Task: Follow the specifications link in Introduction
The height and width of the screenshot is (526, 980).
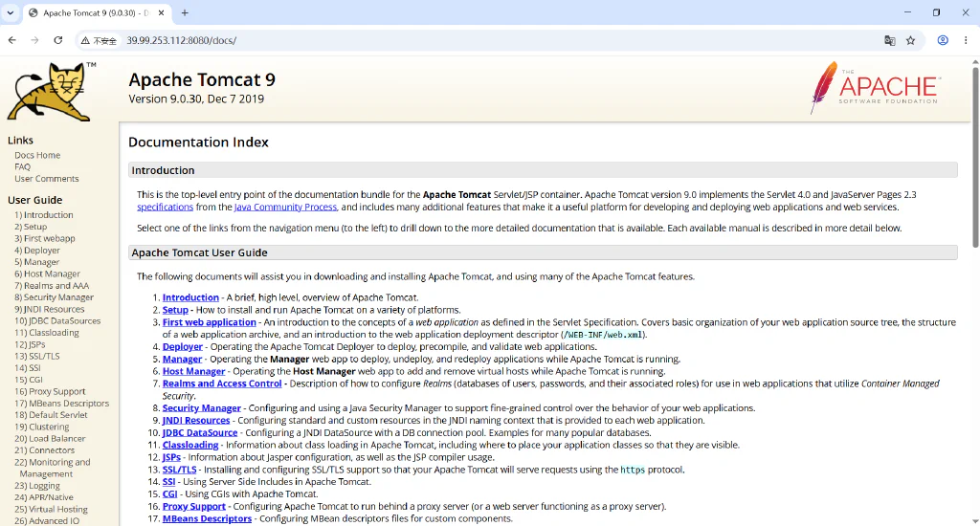Action: coord(165,207)
